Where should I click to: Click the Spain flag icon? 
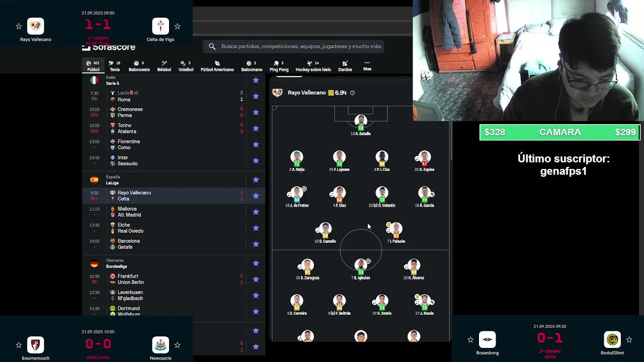pos(94,180)
